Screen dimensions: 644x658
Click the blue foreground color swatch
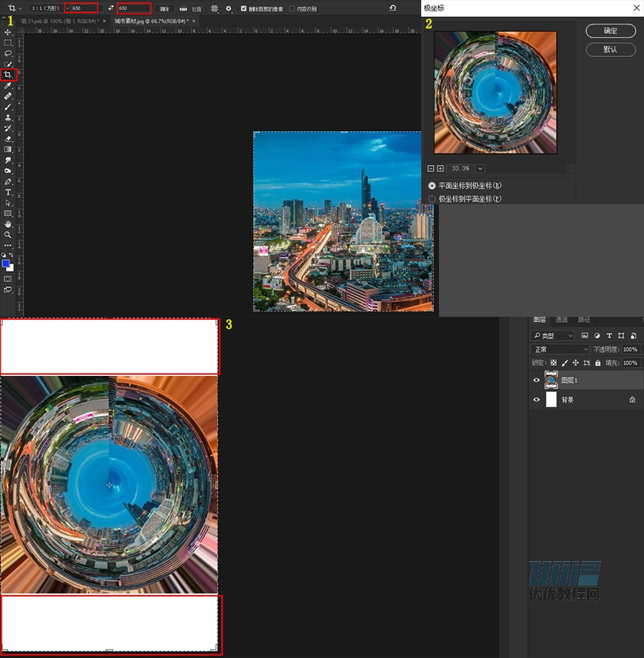pos(6,263)
